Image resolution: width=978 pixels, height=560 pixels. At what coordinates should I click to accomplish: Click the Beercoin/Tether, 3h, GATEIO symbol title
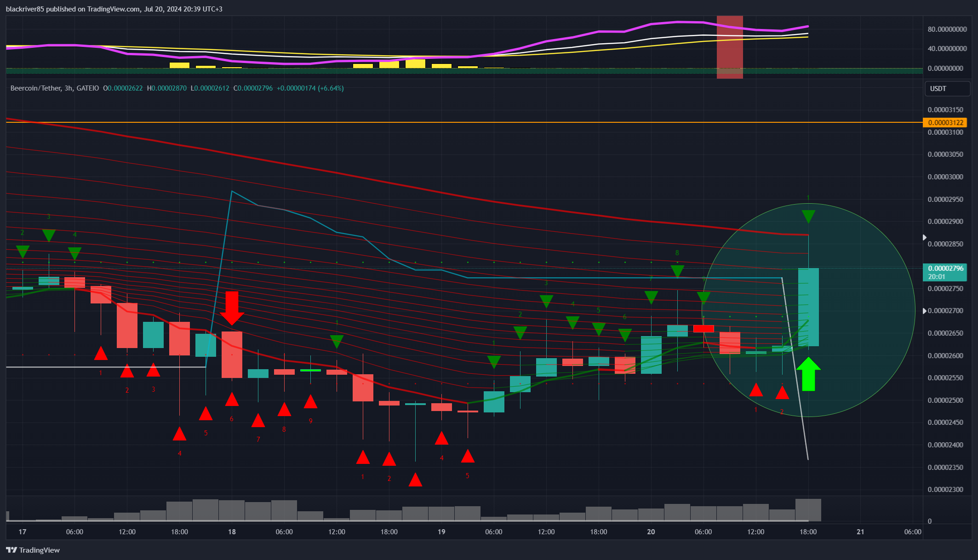55,88
